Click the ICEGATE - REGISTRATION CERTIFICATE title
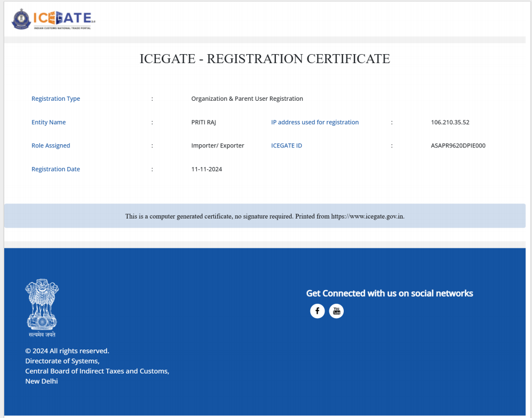The image size is (532, 418). [265, 59]
